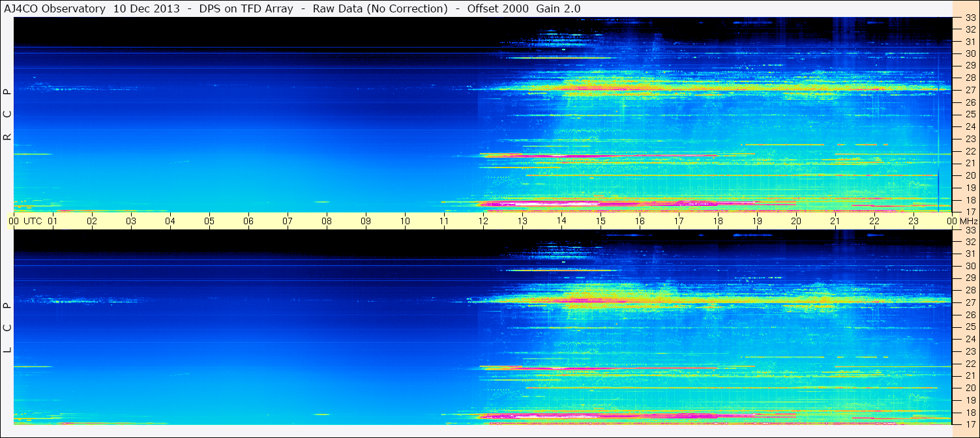Click the AJ4CO Observatory title text
The width and height of the screenshot is (980, 438).
tap(55, 8)
